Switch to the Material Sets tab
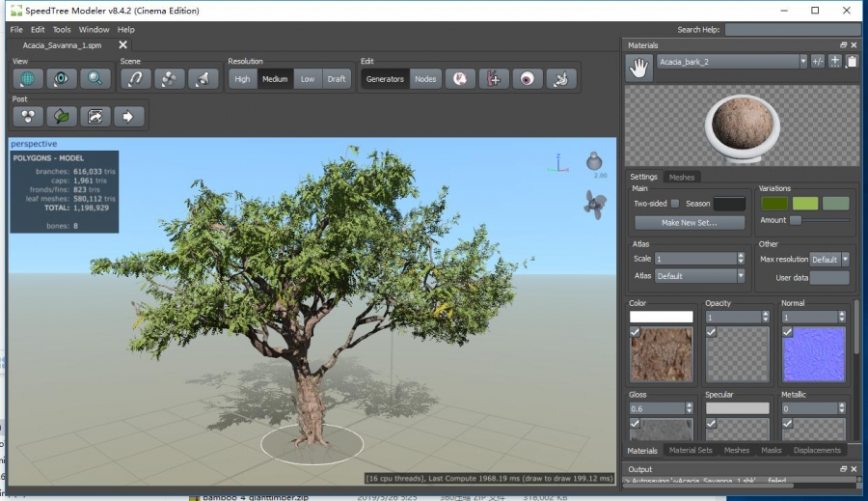Viewport: 868px width, 501px height. (690, 450)
